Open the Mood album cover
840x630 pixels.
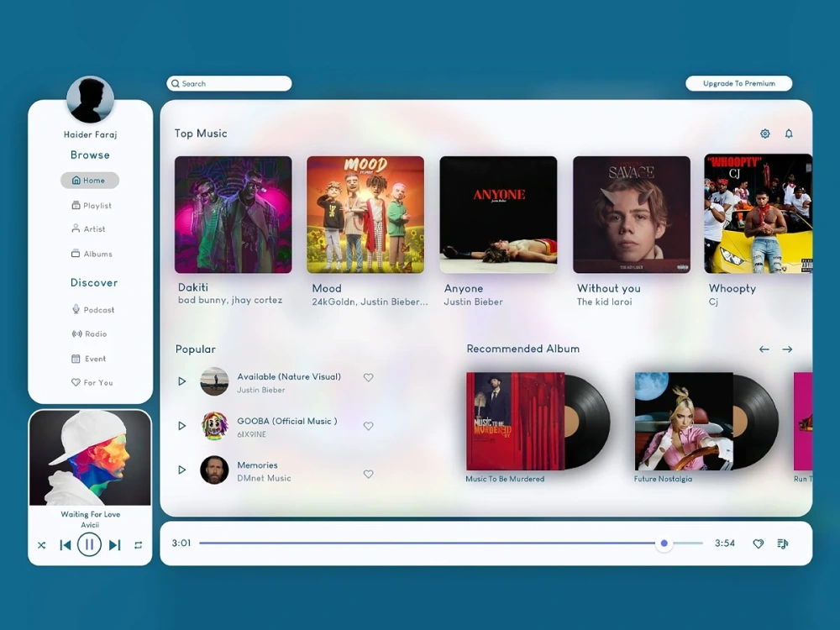[x=365, y=215]
